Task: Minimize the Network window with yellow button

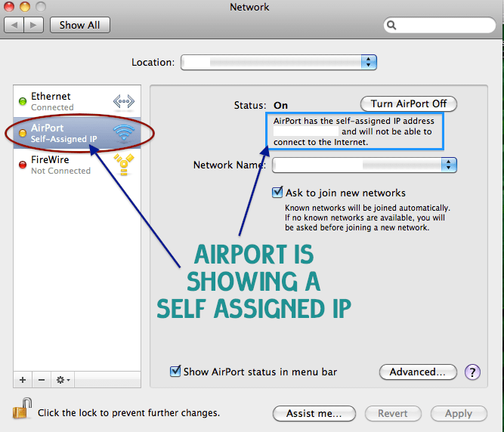Action: pos(25,7)
